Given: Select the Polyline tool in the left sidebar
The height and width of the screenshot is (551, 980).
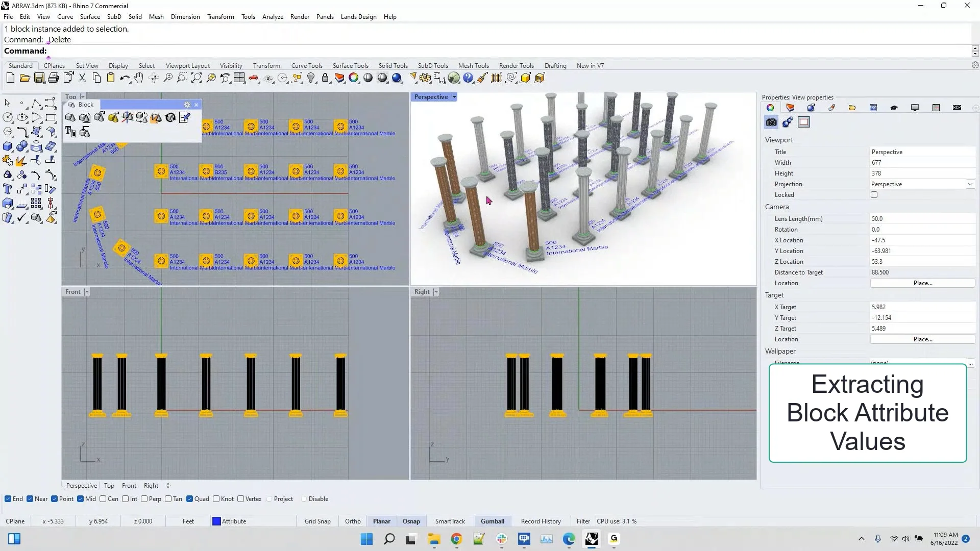Looking at the screenshot, I should [37, 103].
